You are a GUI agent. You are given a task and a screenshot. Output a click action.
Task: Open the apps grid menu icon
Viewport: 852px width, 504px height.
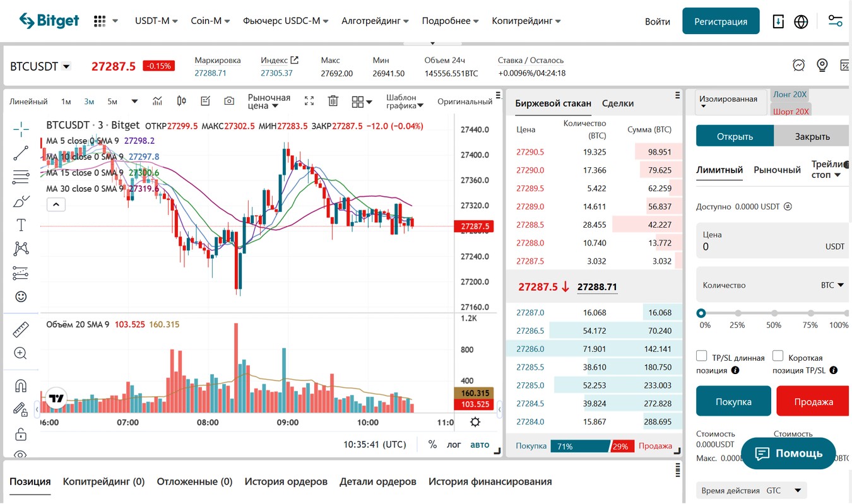pos(99,21)
